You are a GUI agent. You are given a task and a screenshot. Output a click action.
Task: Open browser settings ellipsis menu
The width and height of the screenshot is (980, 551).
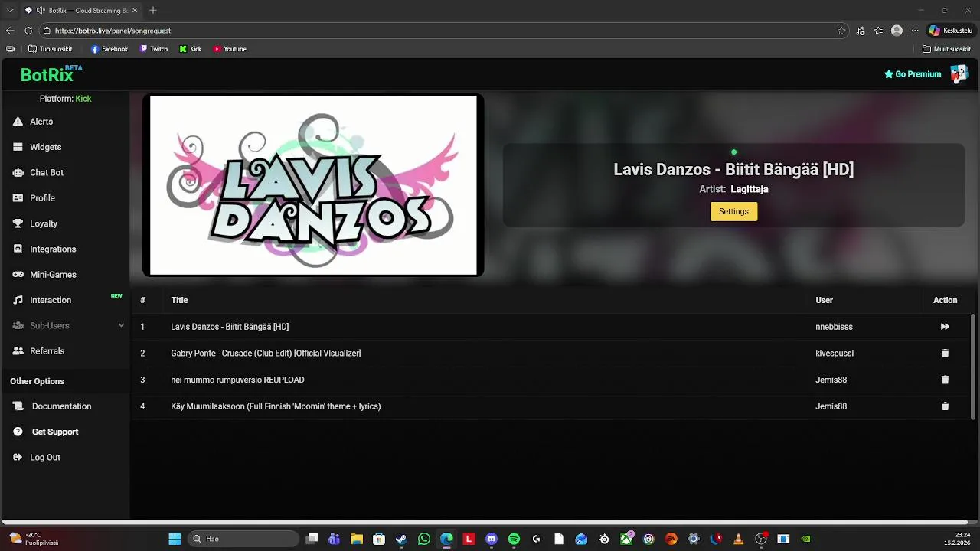914,31
